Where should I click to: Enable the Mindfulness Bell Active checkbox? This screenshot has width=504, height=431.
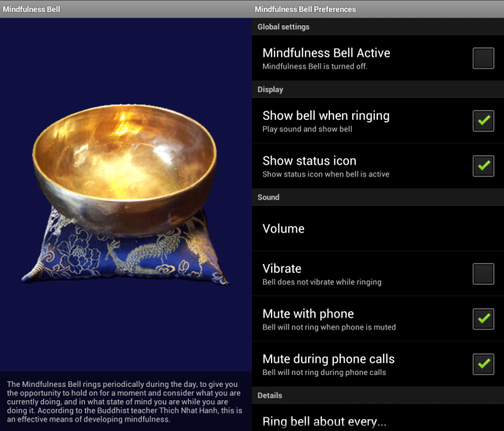(x=483, y=58)
